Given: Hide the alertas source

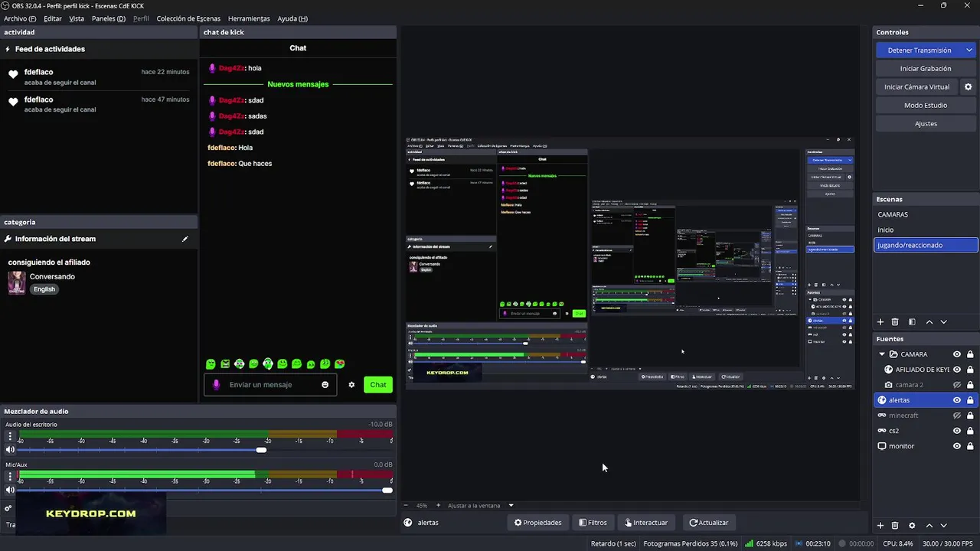Looking at the screenshot, I should coord(956,400).
